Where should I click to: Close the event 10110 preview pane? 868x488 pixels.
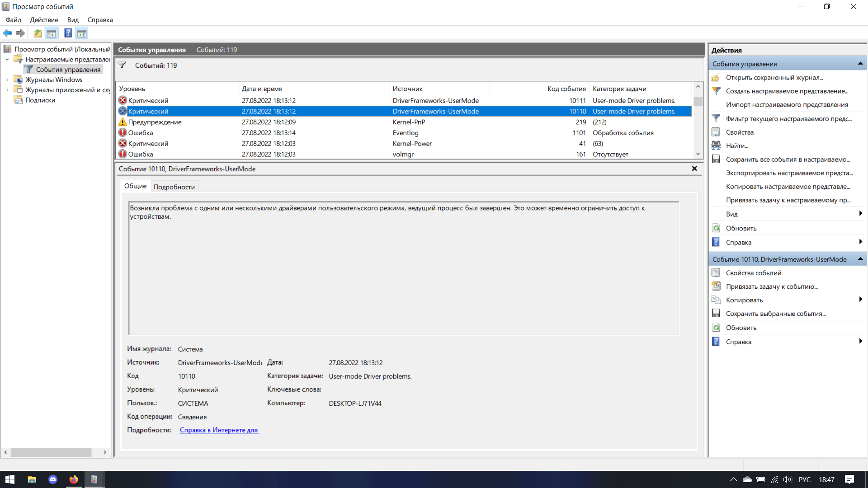[694, 169]
